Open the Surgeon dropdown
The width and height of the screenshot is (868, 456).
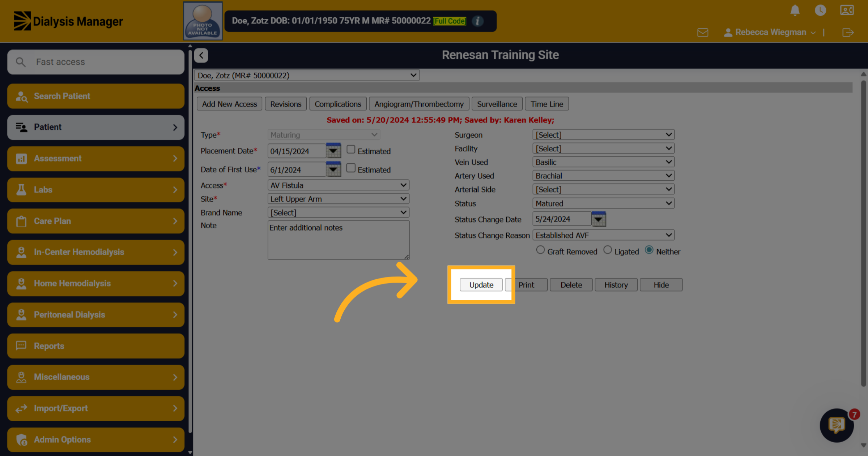pos(604,135)
